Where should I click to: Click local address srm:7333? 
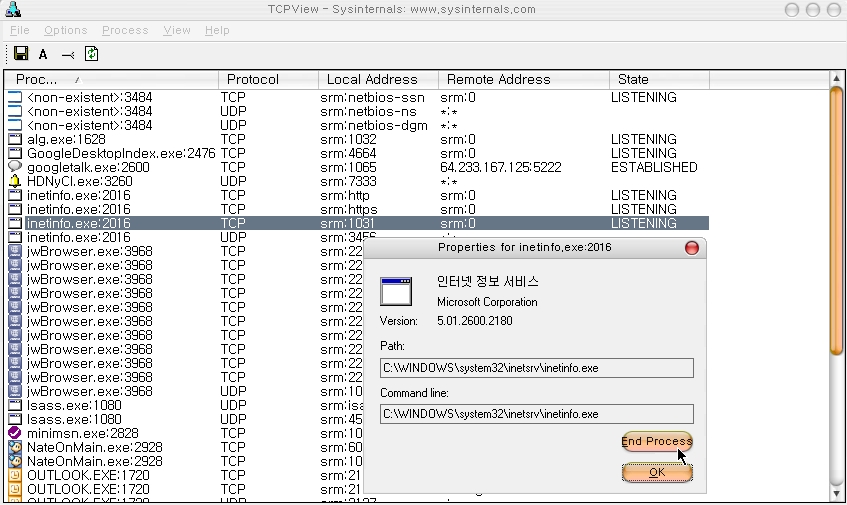pyautogui.click(x=348, y=181)
